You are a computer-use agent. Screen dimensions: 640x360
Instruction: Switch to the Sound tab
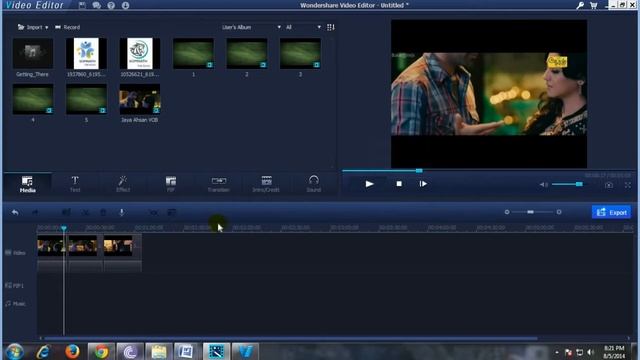coord(313,184)
